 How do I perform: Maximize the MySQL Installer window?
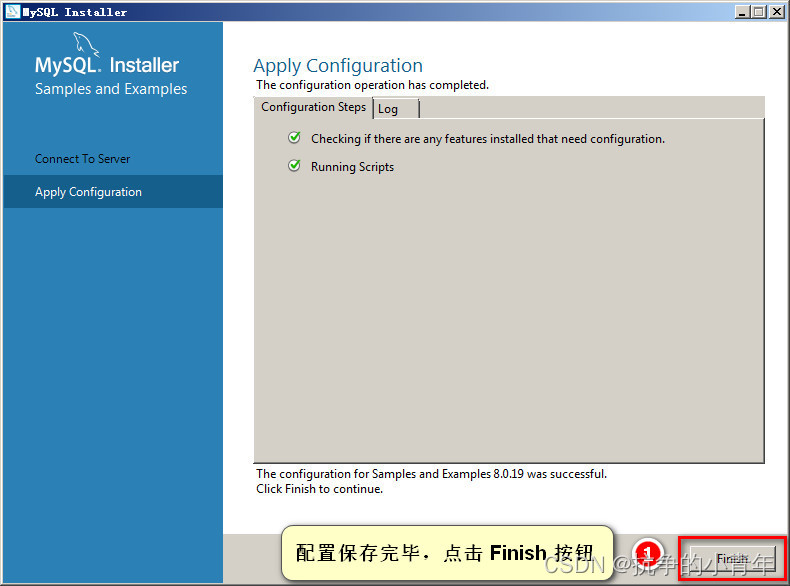(759, 12)
